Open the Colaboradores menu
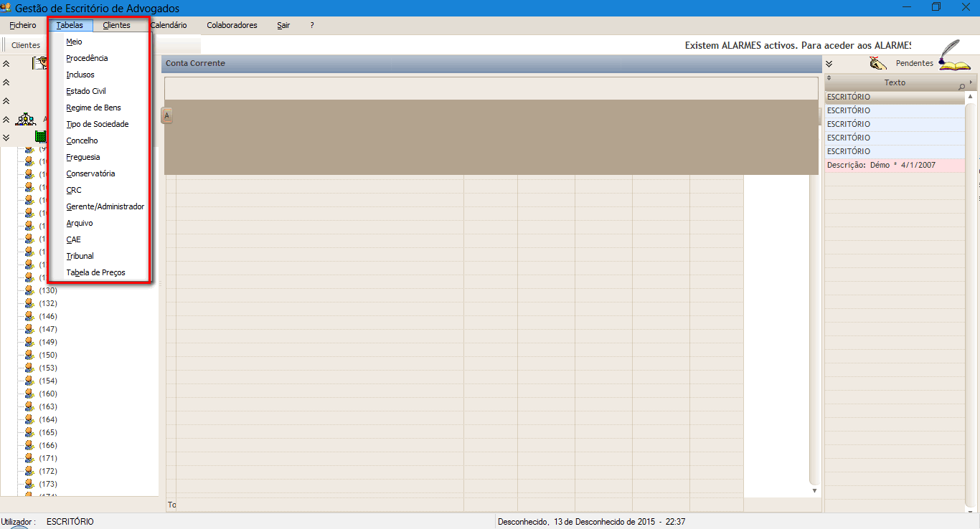The width and height of the screenshot is (980, 529). tap(232, 25)
